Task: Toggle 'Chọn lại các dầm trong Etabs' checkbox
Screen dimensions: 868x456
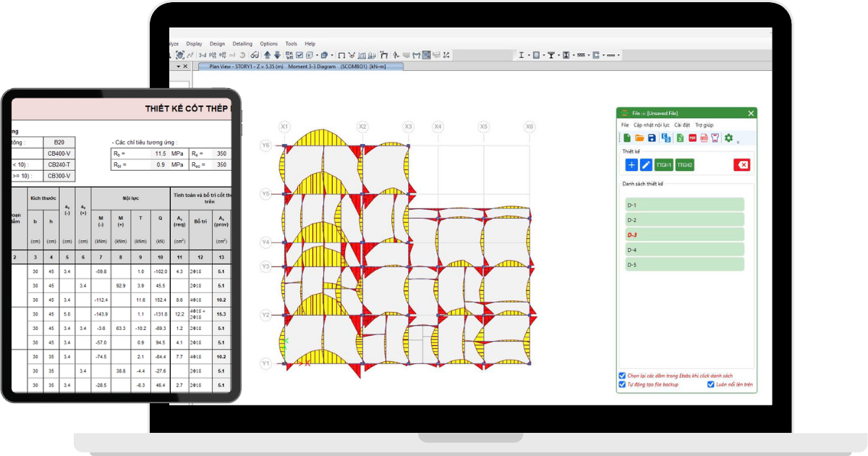Action: [622, 376]
